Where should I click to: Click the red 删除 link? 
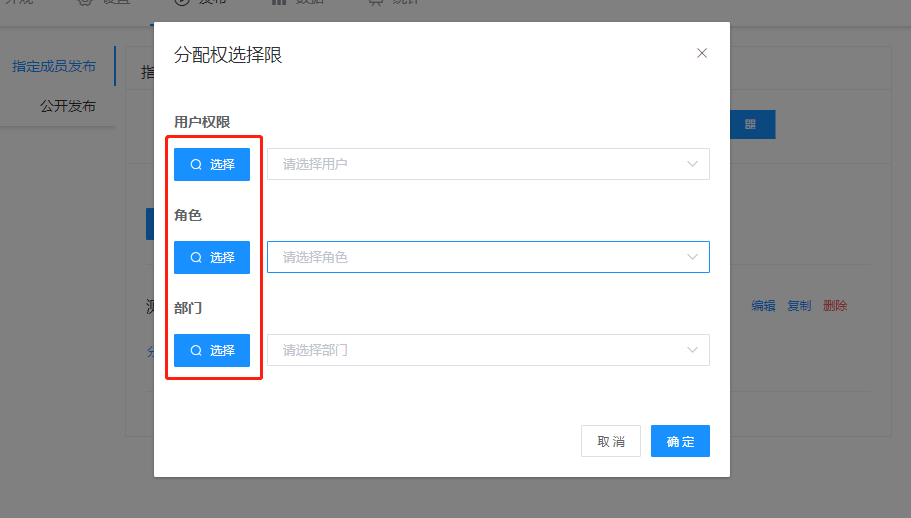click(835, 306)
